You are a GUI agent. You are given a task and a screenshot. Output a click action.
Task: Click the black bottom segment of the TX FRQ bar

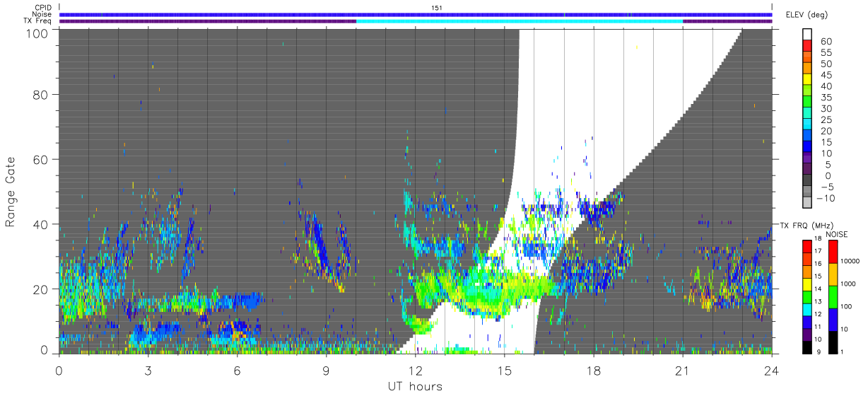click(x=807, y=347)
